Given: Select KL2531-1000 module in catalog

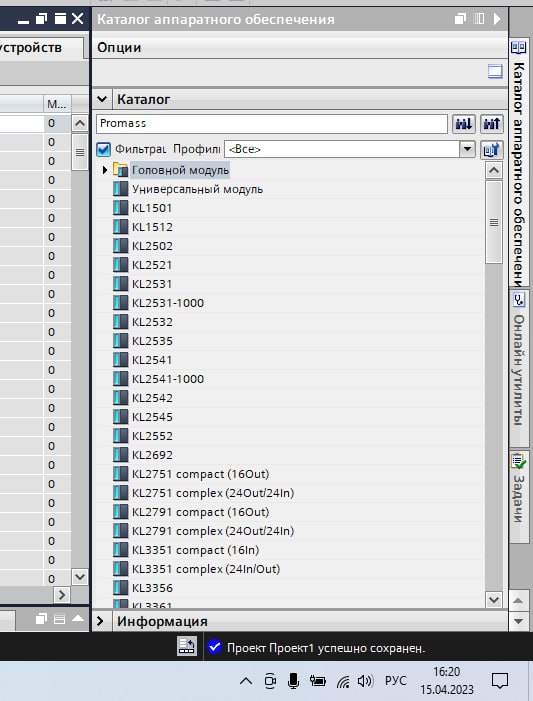Looking at the screenshot, I should pyautogui.click(x=168, y=303).
